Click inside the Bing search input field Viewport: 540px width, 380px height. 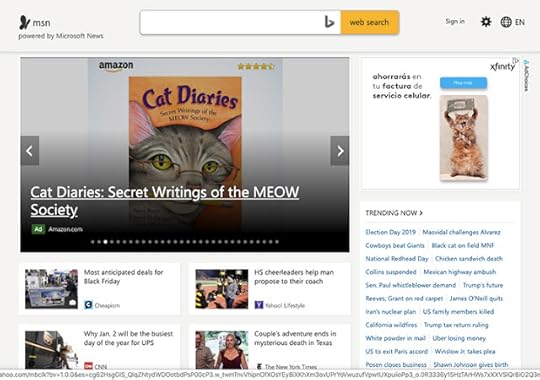pos(231,22)
